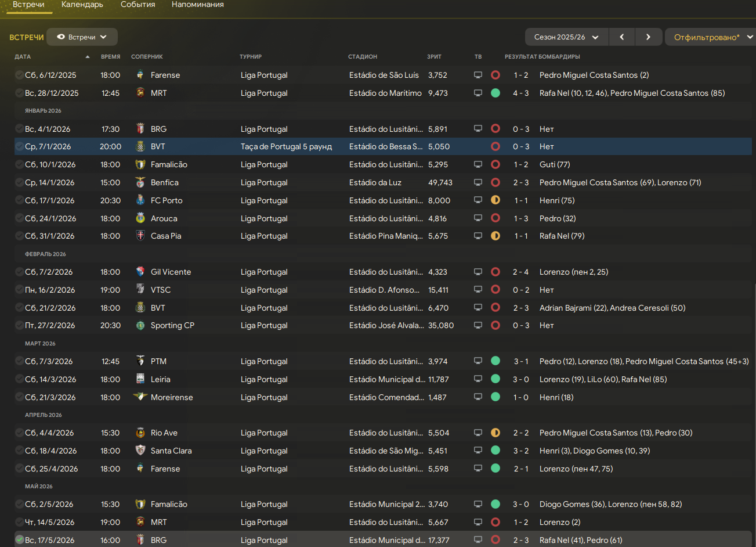This screenshot has width=756, height=547.
Task: Click the draw indicator on the Casa Pia row
Action: click(x=495, y=236)
